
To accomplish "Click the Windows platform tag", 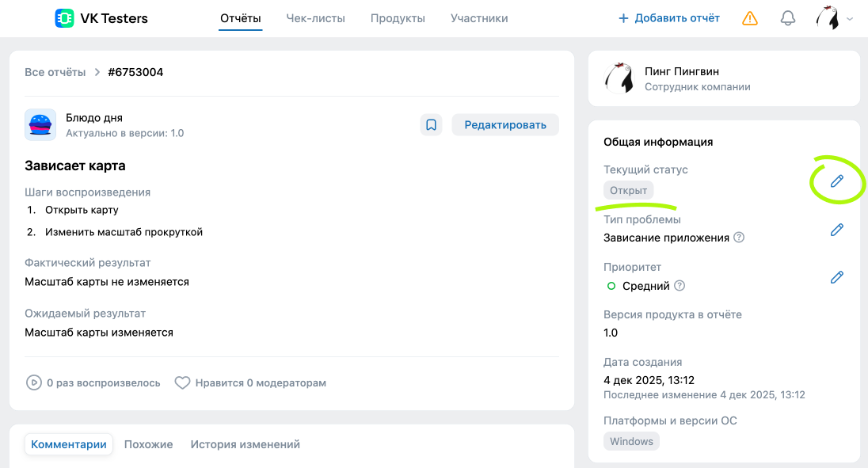I will point(631,441).
